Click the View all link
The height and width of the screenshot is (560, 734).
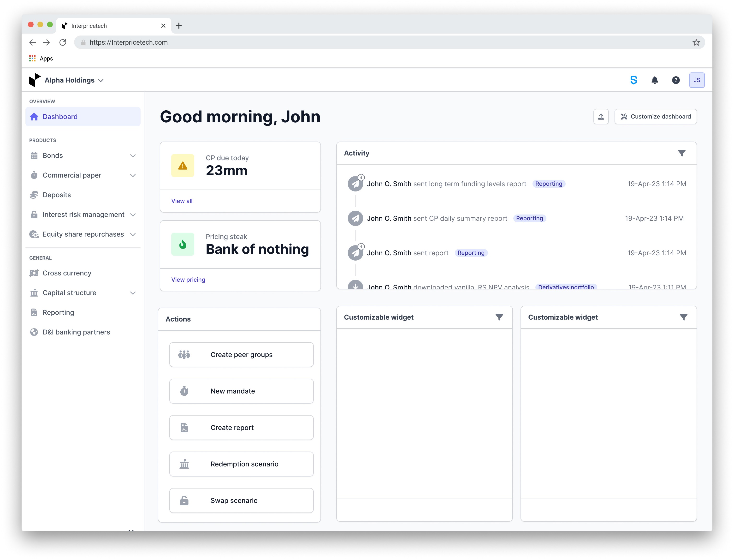tap(182, 201)
